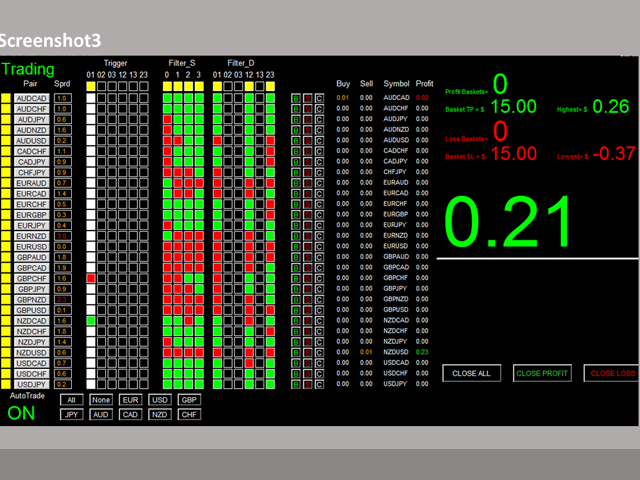
Task: Toggle AutoTrade ON status
Action: (22, 413)
